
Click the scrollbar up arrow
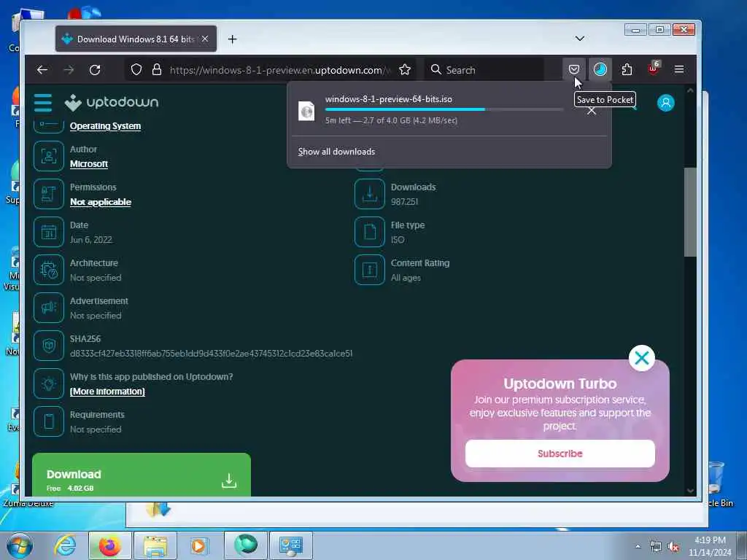pyautogui.click(x=690, y=90)
